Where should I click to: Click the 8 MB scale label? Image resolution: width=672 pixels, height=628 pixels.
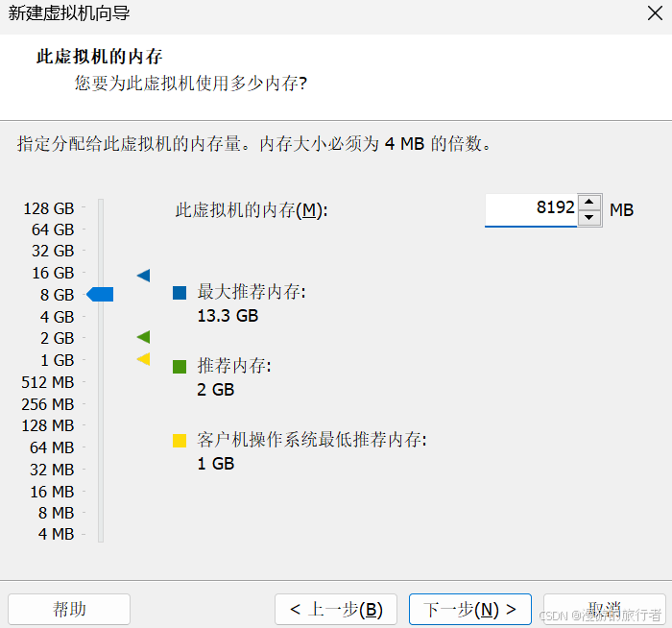point(56,513)
